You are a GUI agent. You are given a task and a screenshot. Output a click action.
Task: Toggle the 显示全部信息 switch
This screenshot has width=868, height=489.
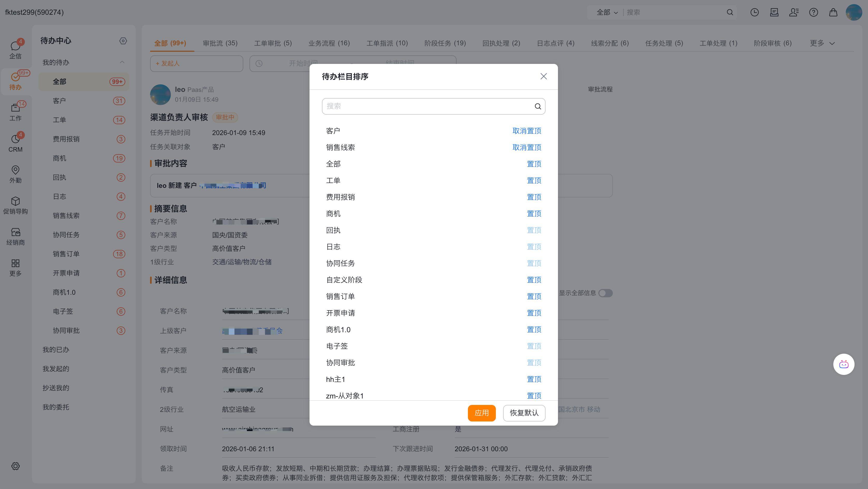[x=605, y=293]
